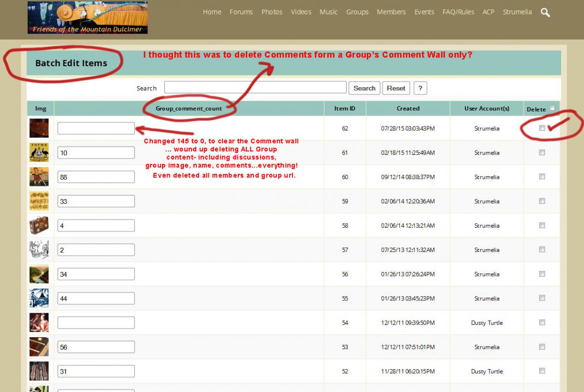The height and width of the screenshot is (392, 584).
Task: Open the FAQ/Rules navigation link
Action: tap(458, 12)
